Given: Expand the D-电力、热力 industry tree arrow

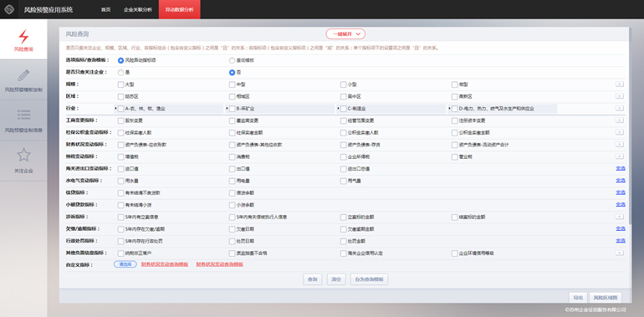Looking at the screenshot, I should 449,109.
